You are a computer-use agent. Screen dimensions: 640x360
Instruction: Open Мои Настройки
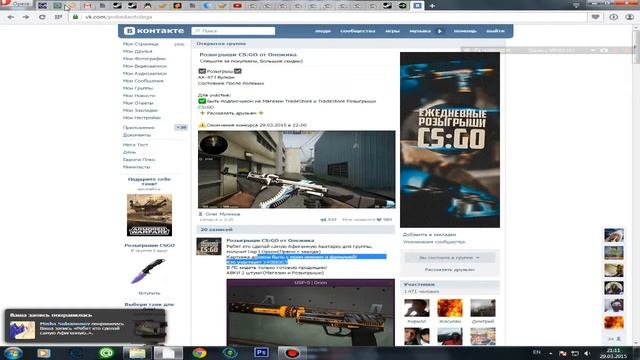pyautogui.click(x=142, y=118)
